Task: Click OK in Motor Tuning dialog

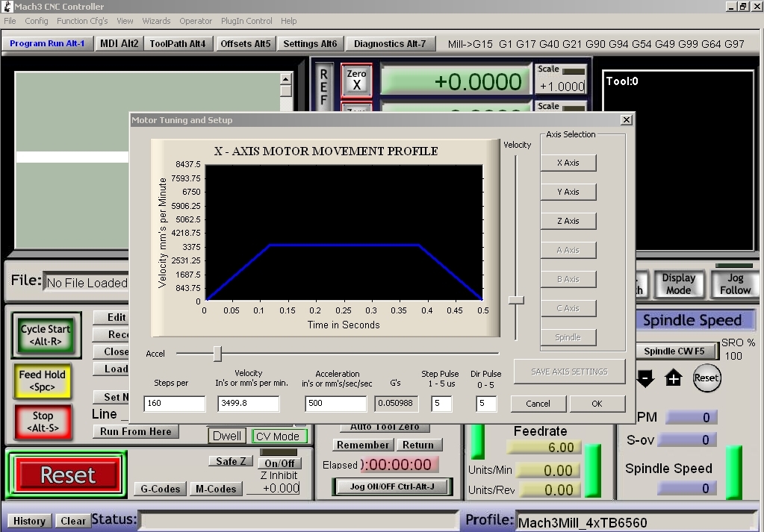Action: click(x=597, y=404)
